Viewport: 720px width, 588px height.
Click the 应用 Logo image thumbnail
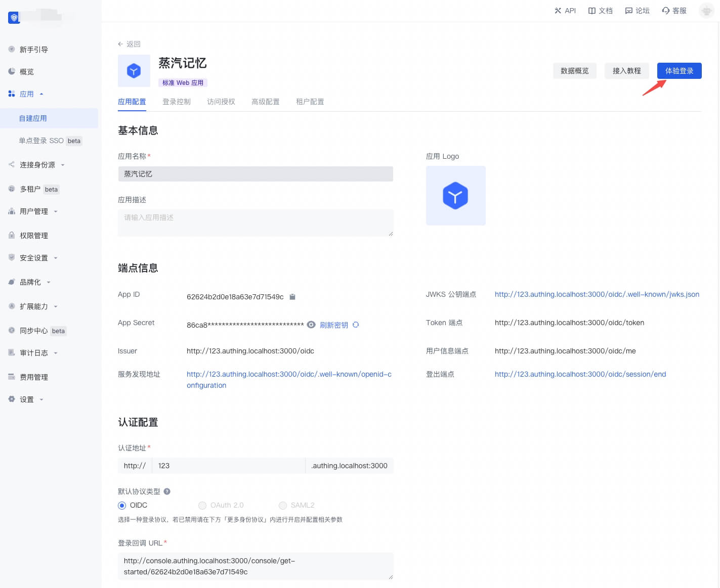pyautogui.click(x=455, y=196)
